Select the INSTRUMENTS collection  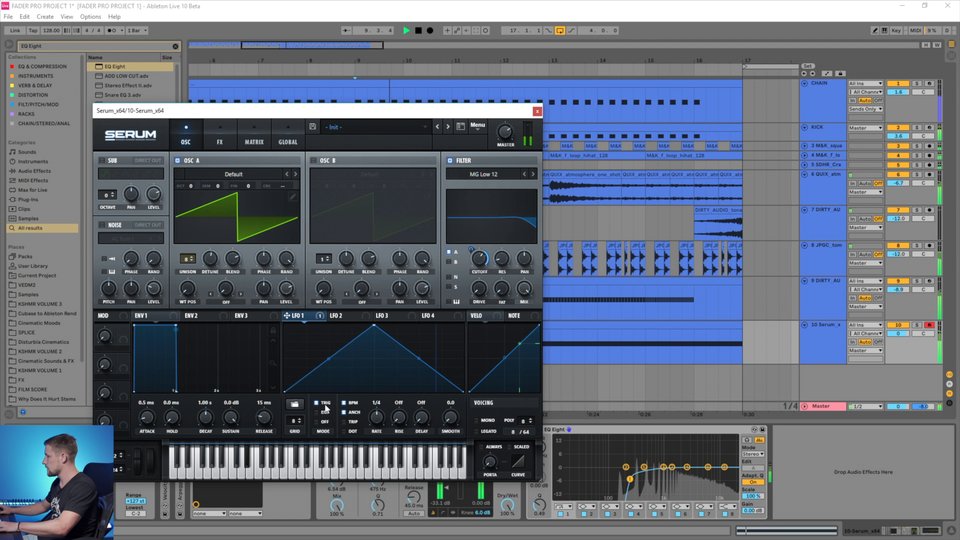pyautogui.click(x=36, y=76)
